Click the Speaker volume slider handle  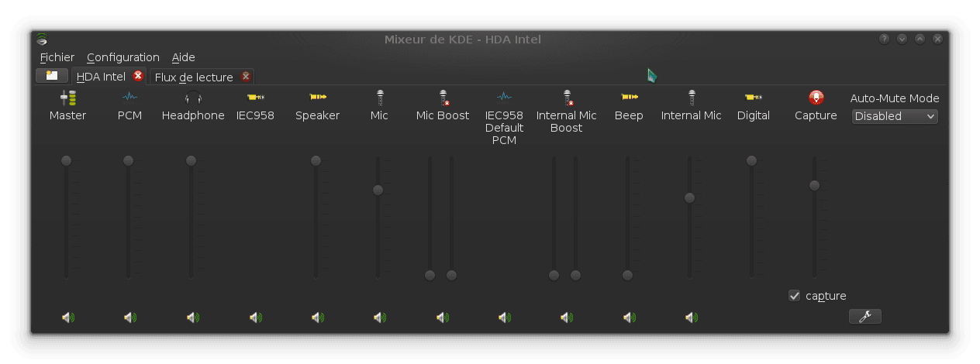click(x=316, y=161)
